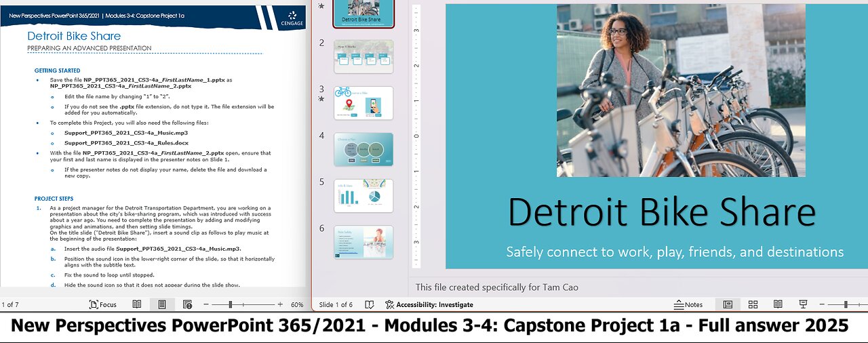Click the PowerPoint vertical ruler
The height and width of the screenshot is (343, 868).
click(x=416, y=136)
